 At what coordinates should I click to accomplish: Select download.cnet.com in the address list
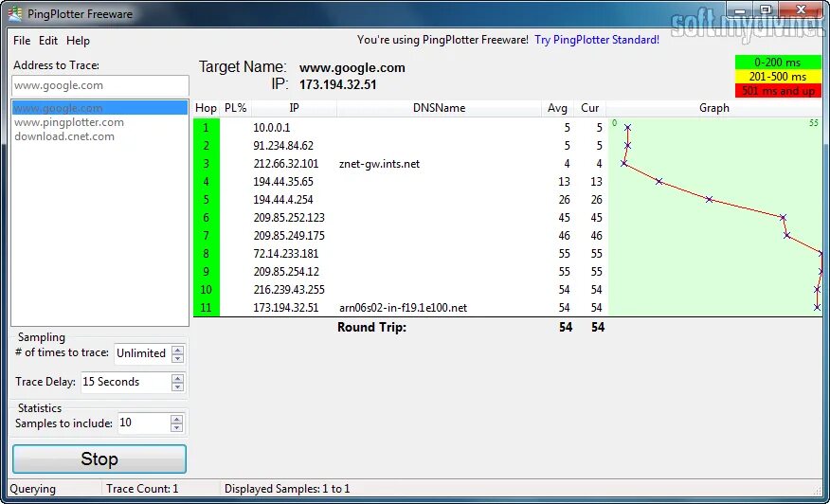[x=64, y=136]
